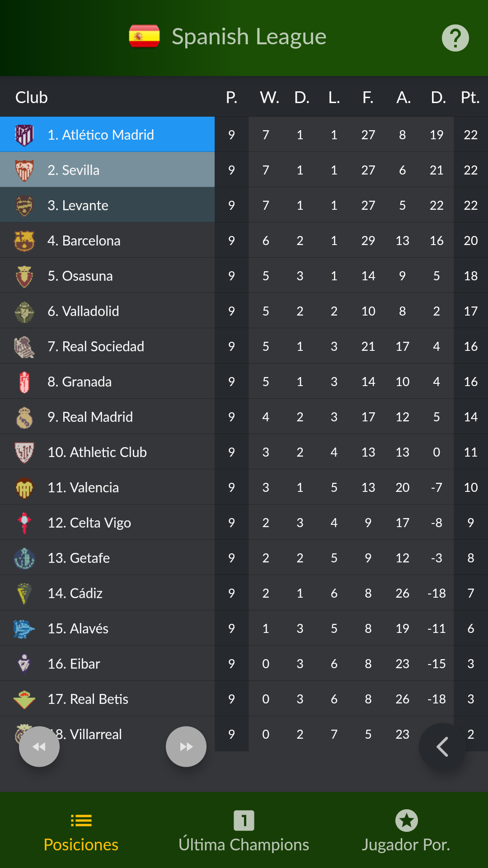The height and width of the screenshot is (868, 488).
Task: Tap the Spain flag icon in header
Action: point(144,36)
